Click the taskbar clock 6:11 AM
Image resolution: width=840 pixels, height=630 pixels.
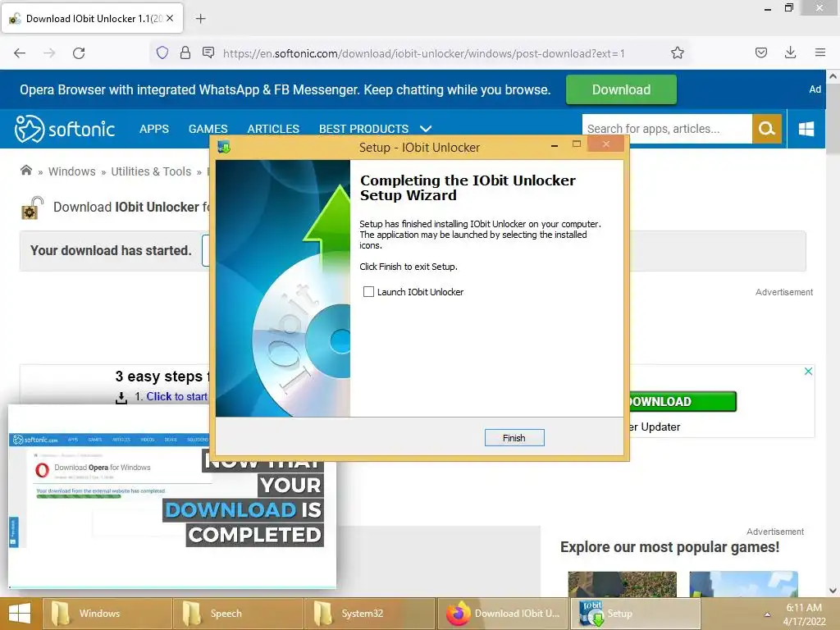804,608
